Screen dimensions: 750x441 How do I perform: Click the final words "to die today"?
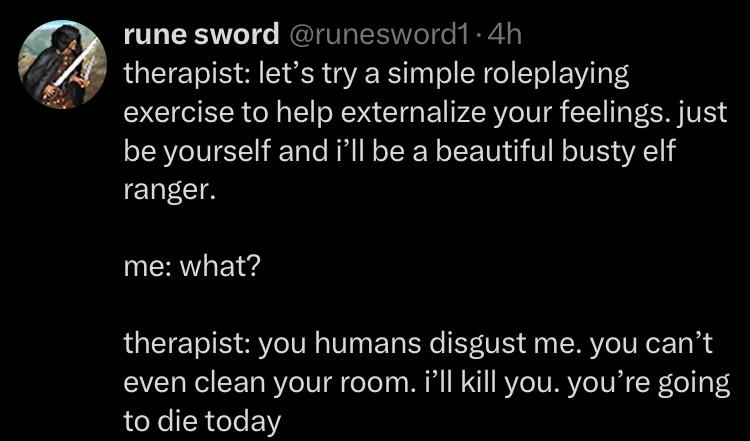[x=201, y=421]
